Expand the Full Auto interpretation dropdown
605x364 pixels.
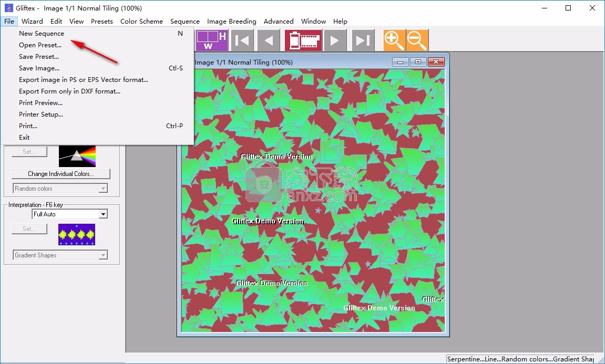pos(103,214)
